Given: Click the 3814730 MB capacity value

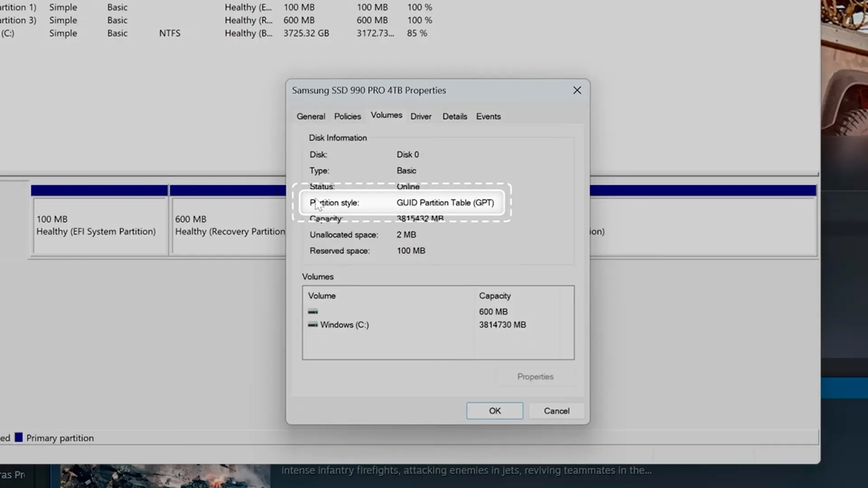Looking at the screenshot, I should tap(502, 325).
